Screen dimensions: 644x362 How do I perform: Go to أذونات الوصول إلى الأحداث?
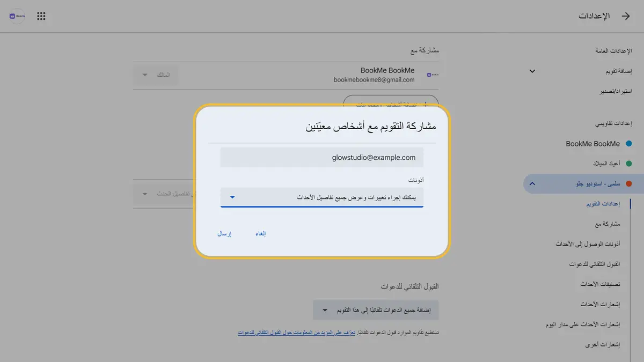tap(588, 244)
